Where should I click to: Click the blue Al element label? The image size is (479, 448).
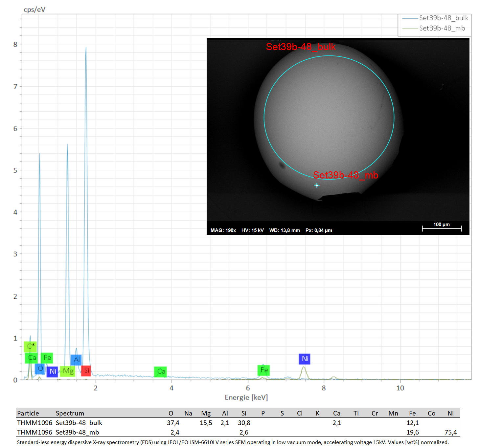point(76,360)
